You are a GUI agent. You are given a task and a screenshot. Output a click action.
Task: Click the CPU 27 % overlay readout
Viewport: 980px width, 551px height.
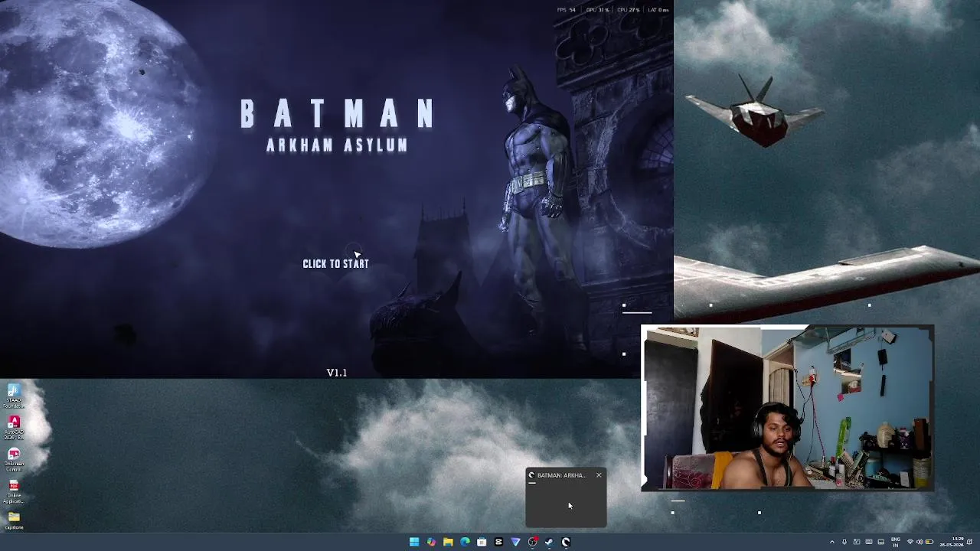(x=629, y=10)
